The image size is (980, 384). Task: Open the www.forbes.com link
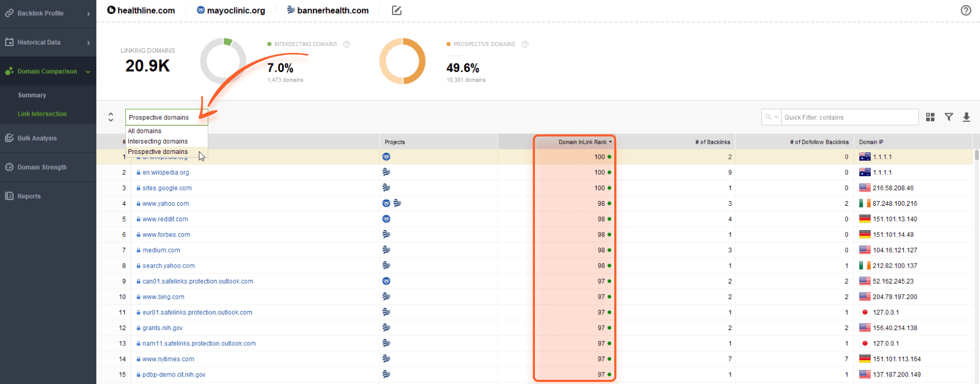(166, 235)
